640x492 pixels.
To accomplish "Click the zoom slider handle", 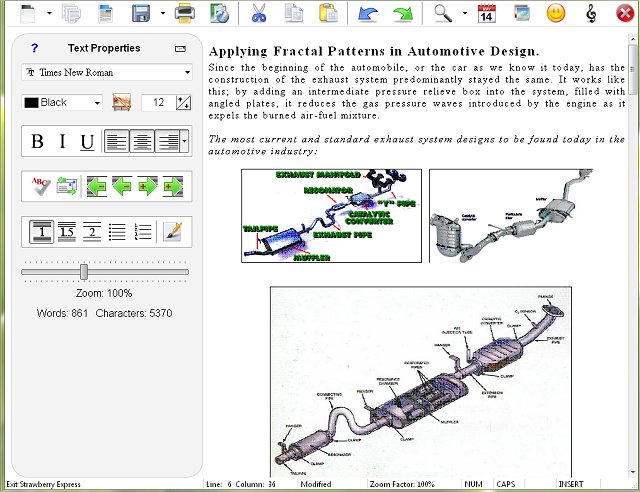I will (84, 272).
